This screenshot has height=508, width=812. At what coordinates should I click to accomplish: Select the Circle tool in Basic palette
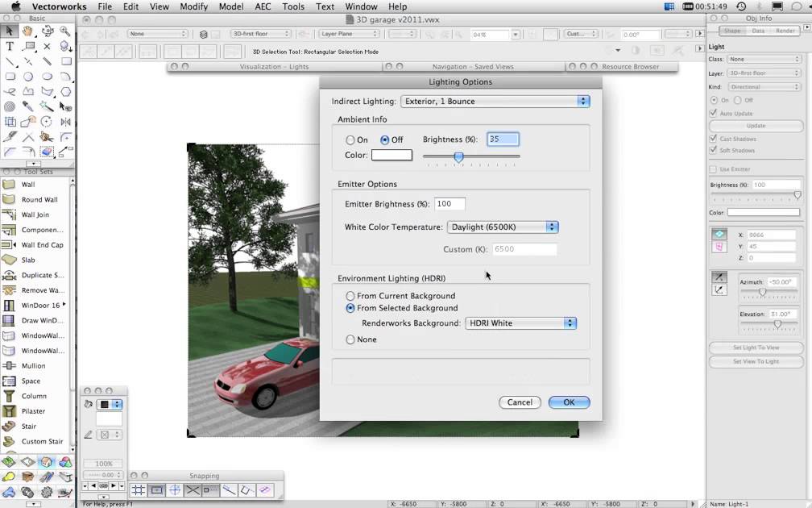[28, 77]
